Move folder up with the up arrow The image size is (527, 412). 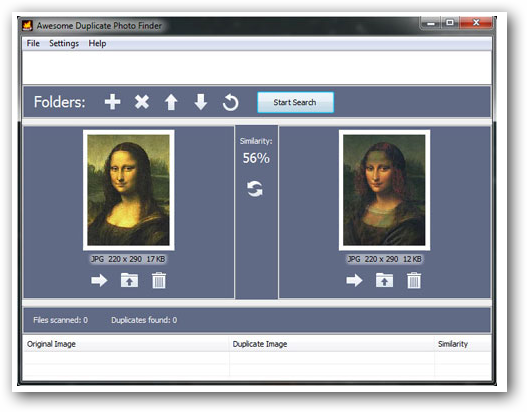point(171,102)
